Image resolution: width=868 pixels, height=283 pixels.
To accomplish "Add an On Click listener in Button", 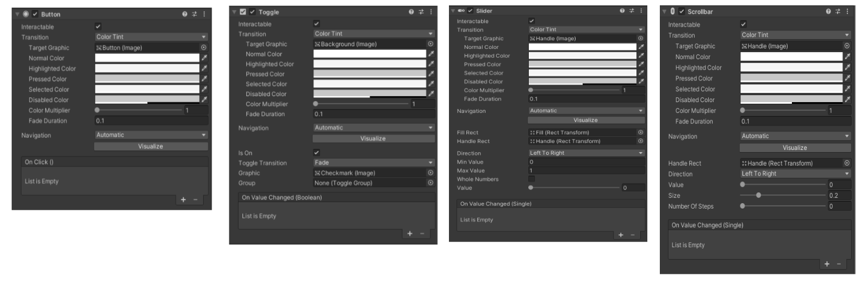I will coord(183,200).
